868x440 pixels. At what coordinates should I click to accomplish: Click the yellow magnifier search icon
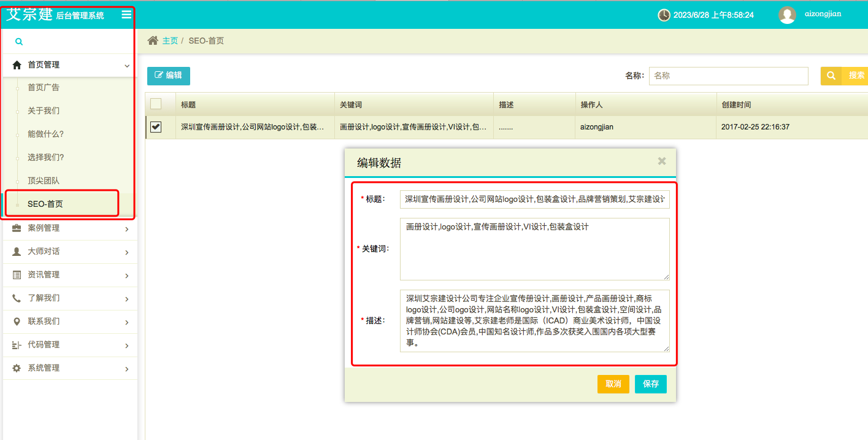click(x=831, y=75)
